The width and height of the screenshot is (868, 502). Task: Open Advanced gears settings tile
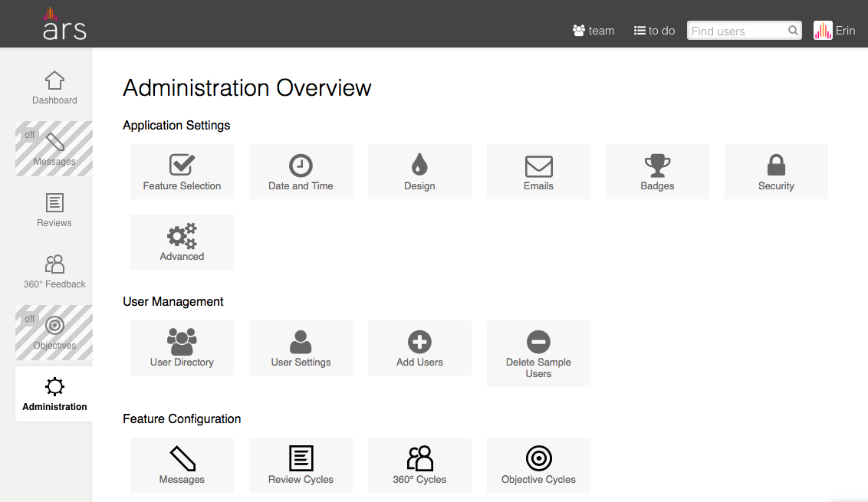(x=182, y=242)
